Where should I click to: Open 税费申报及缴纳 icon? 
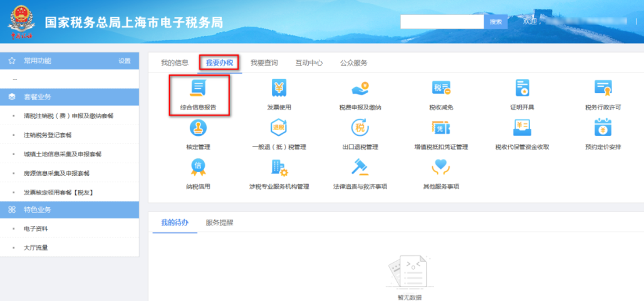point(360,89)
